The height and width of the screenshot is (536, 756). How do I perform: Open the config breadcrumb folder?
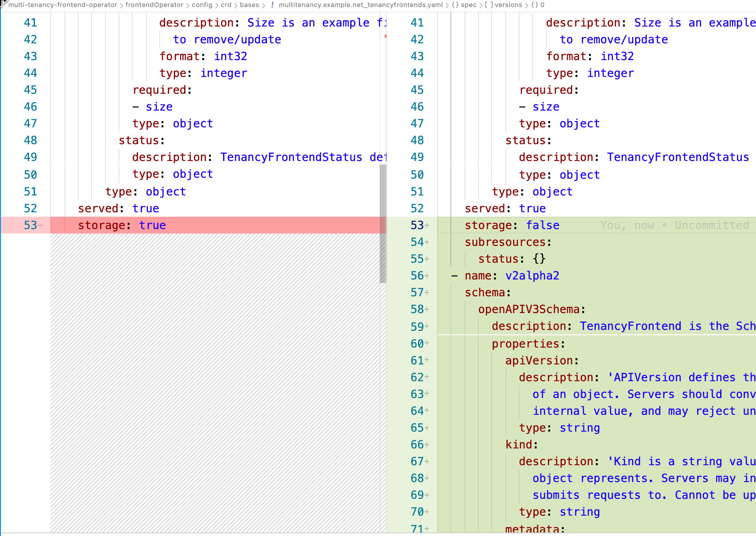click(x=202, y=5)
